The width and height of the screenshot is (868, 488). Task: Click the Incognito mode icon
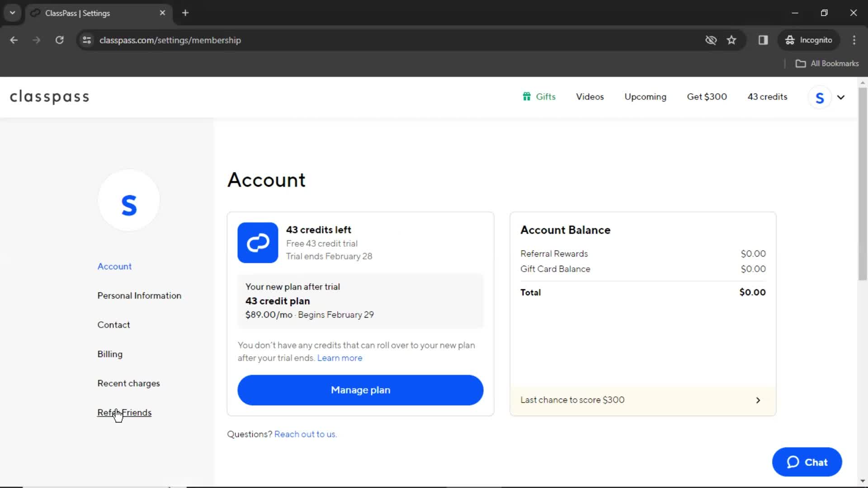click(789, 40)
